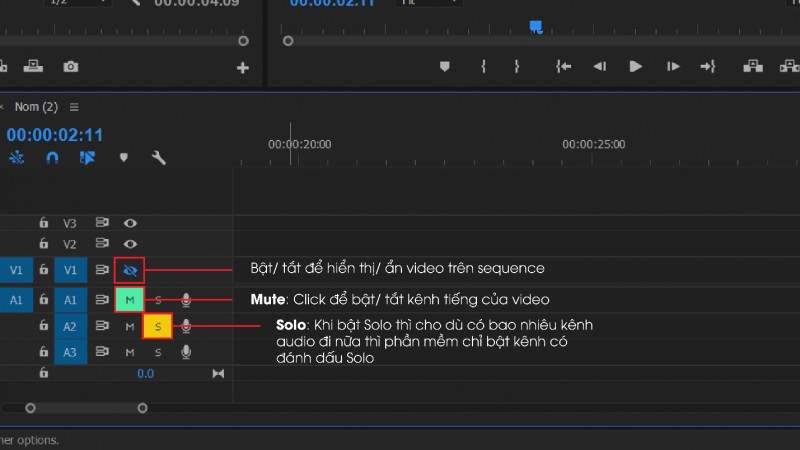Solo track A1
Image resolution: width=800 pixels, height=450 pixels.
click(158, 300)
